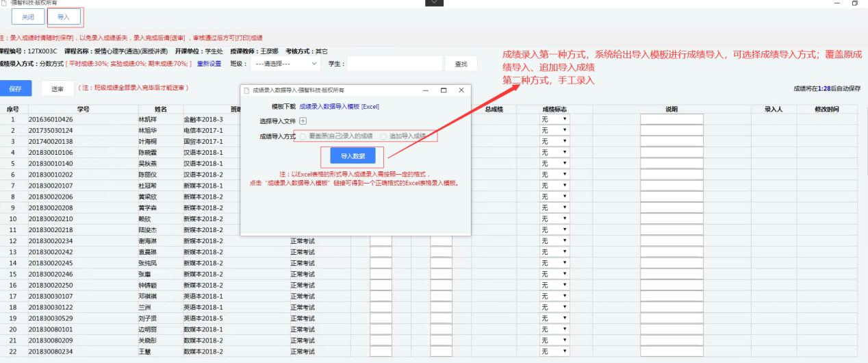The height and width of the screenshot is (363, 868).
Task: Open 成绩标志 dropdown for student 201830010106
Action: click(x=554, y=152)
